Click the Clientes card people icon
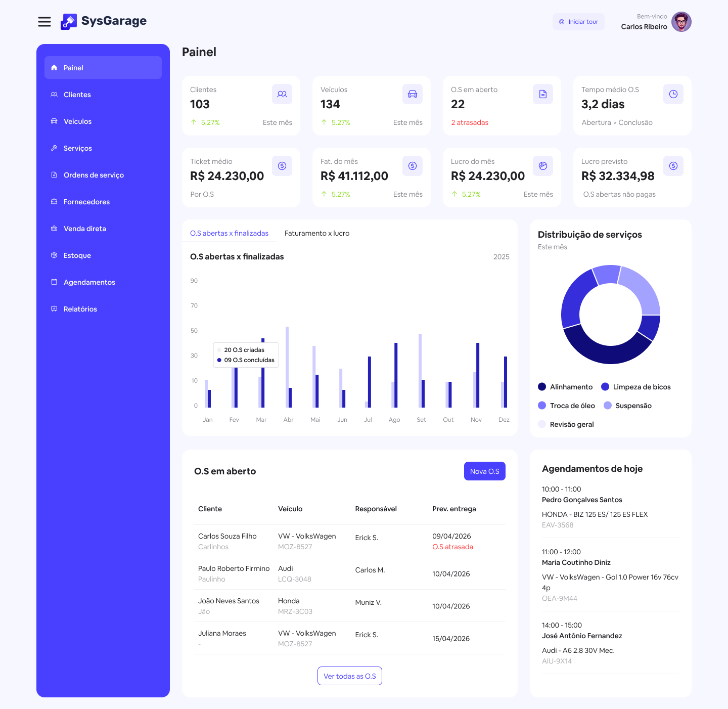 tap(282, 94)
